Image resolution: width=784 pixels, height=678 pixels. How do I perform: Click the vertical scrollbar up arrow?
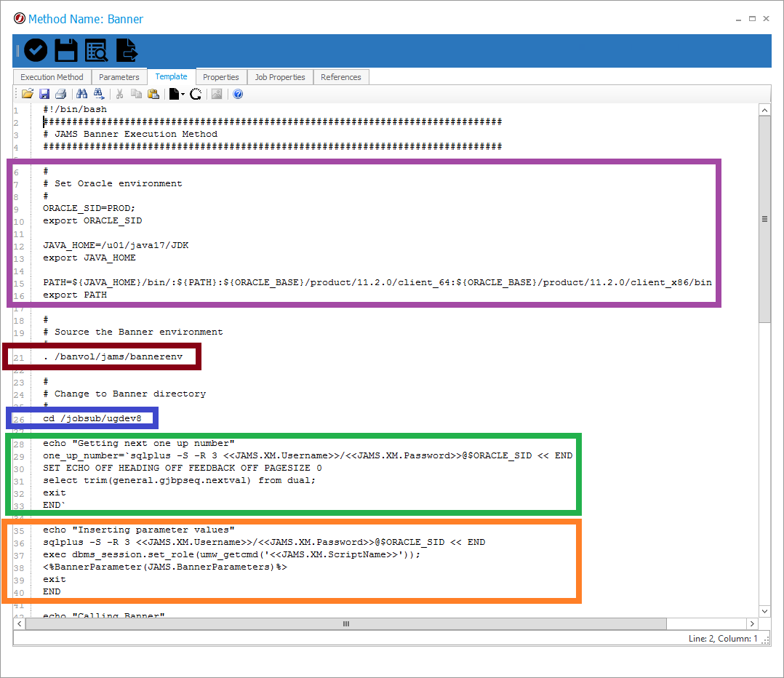[x=764, y=110]
